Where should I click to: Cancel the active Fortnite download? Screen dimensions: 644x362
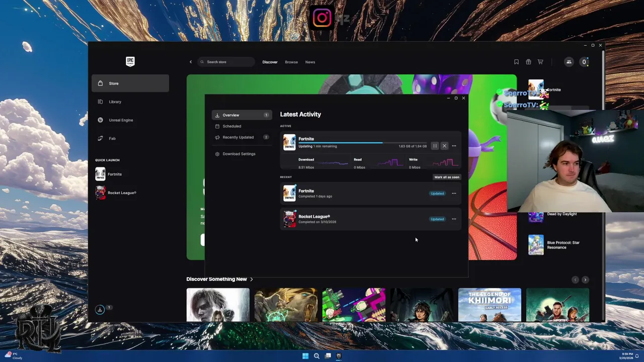point(444,146)
